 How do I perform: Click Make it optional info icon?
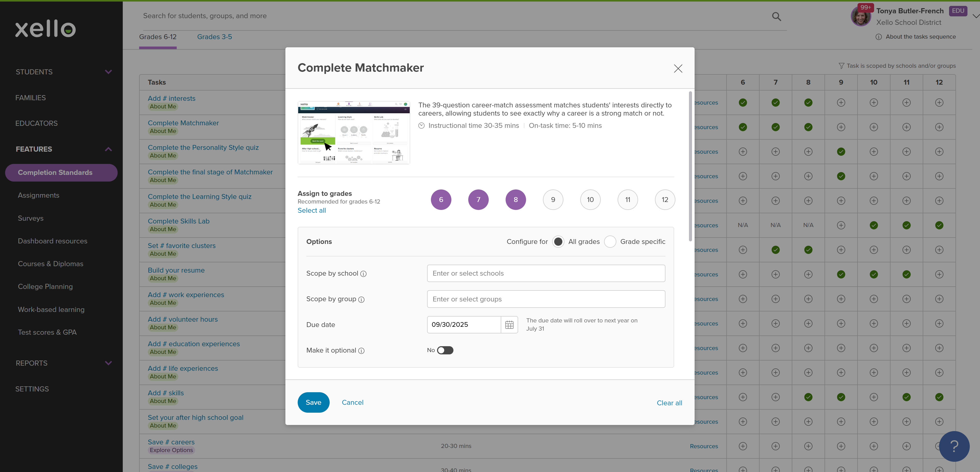coord(361,351)
